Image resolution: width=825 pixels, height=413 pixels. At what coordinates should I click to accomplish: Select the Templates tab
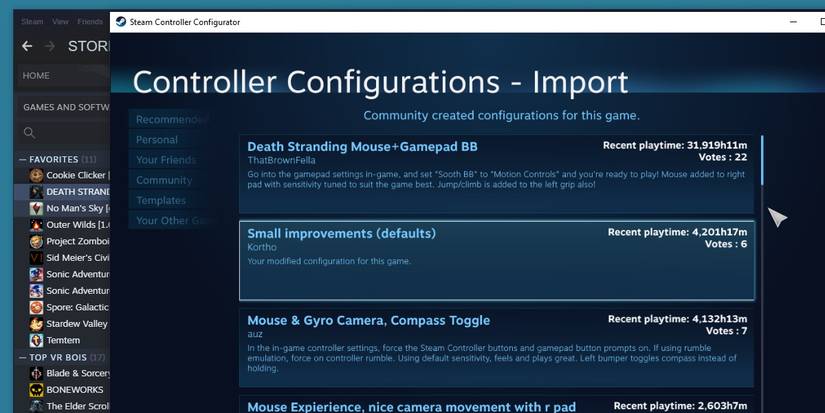coord(172,200)
